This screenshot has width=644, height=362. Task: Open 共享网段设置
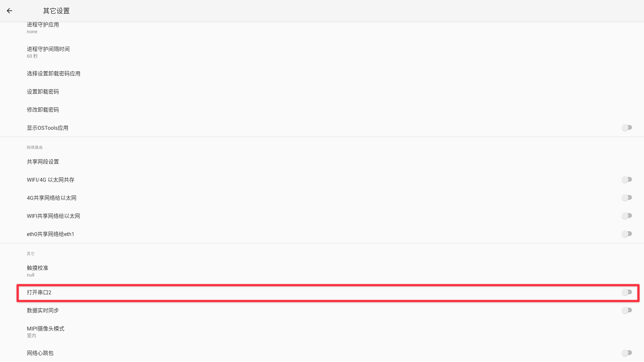click(x=43, y=162)
